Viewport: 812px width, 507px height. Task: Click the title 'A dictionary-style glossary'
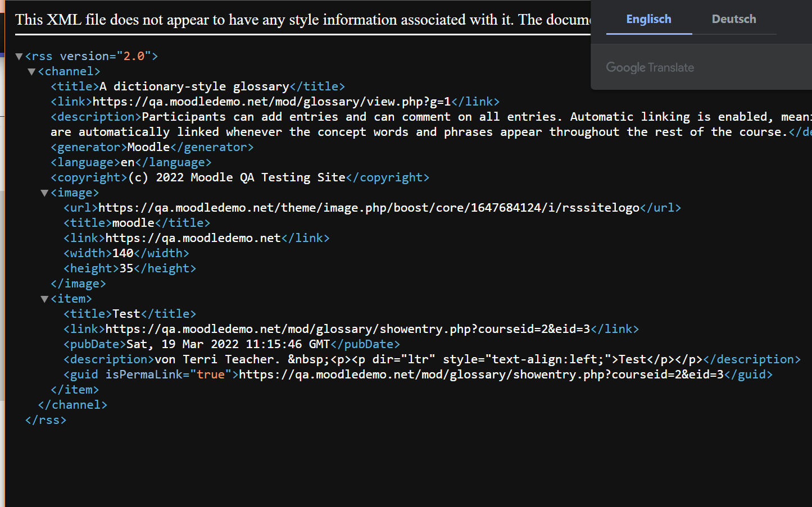pyautogui.click(x=194, y=86)
